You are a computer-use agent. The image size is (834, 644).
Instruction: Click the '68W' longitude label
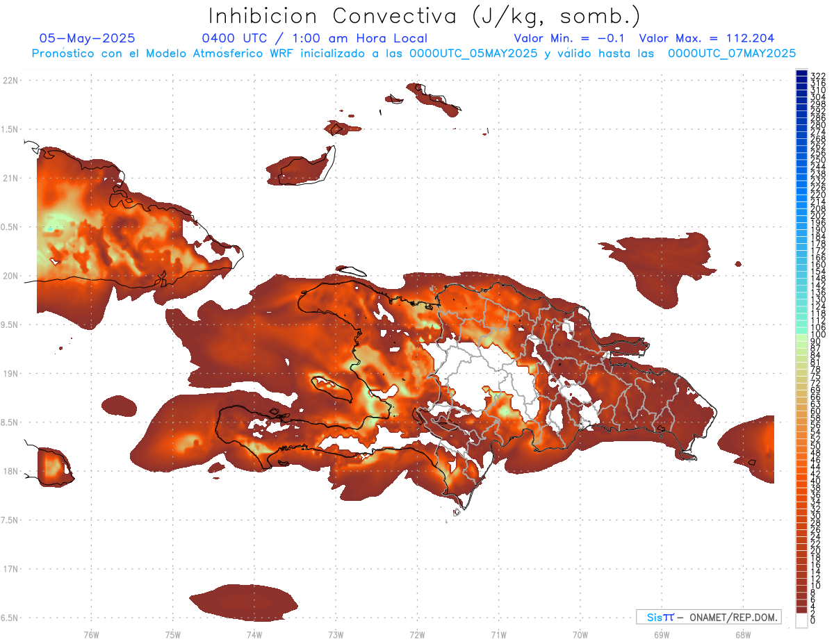tap(742, 634)
